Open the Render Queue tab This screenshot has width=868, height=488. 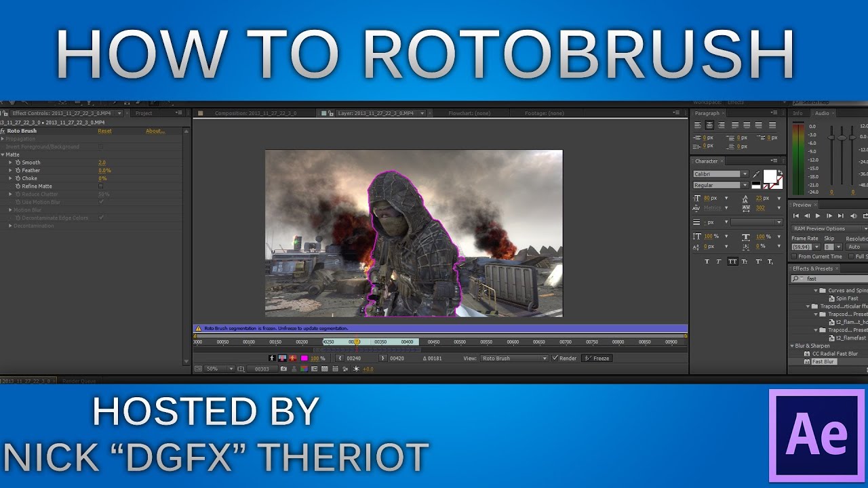[79, 381]
